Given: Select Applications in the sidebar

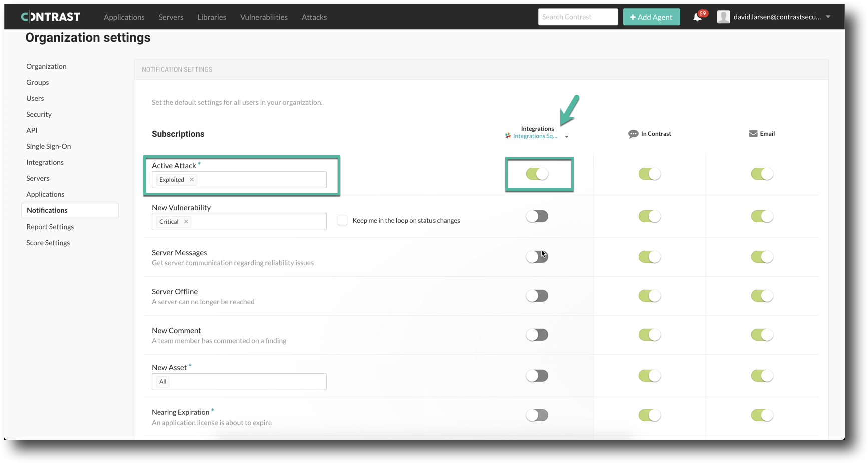Looking at the screenshot, I should tap(45, 194).
